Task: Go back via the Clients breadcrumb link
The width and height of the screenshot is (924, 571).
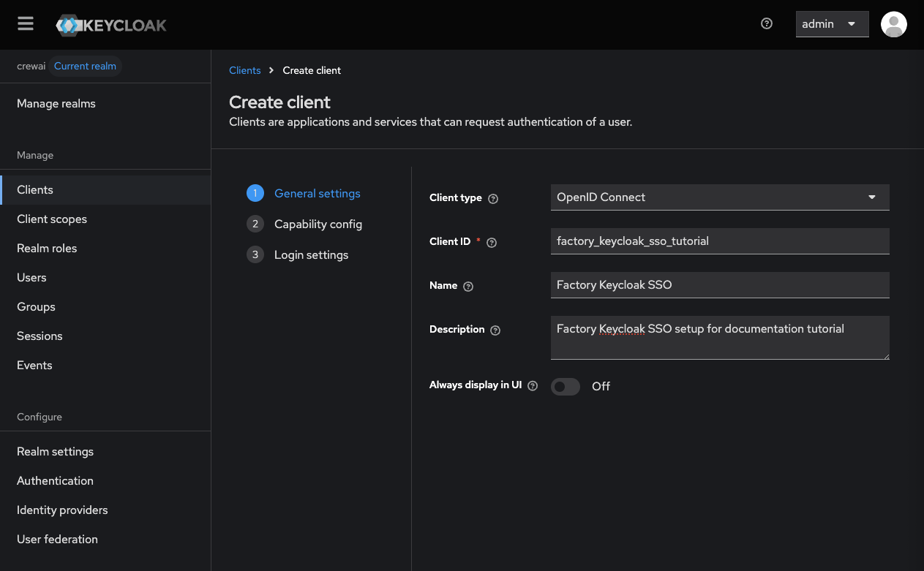Action: [244, 70]
